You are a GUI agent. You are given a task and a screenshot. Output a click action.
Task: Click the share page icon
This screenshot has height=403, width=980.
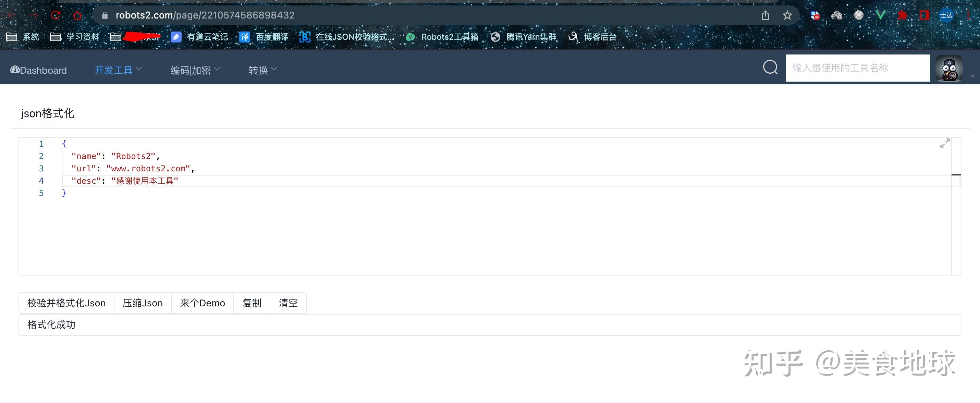765,15
